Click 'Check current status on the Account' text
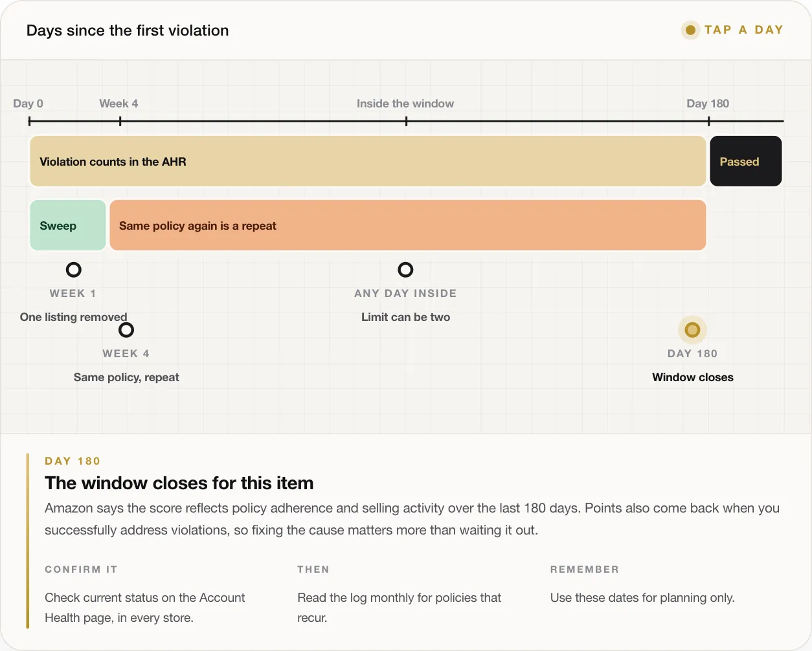 (145, 598)
